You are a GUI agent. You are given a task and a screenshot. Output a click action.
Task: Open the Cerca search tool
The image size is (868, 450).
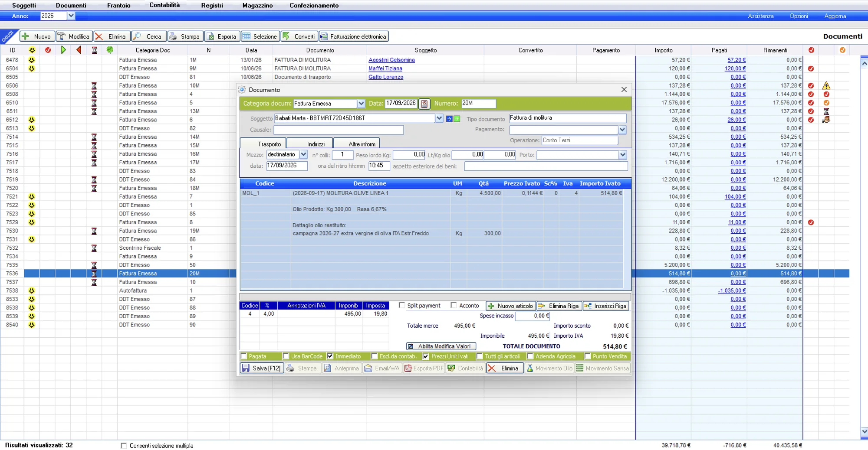pyautogui.click(x=148, y=36)
